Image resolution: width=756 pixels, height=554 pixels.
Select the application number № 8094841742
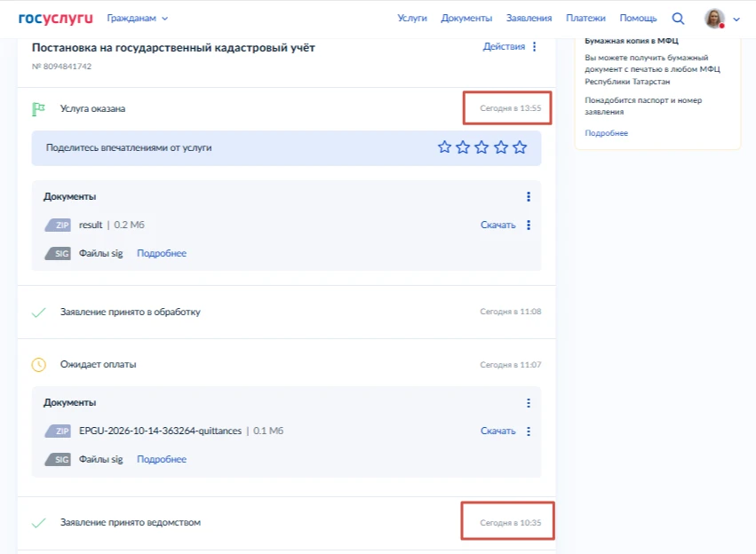(x=61, y=67)
